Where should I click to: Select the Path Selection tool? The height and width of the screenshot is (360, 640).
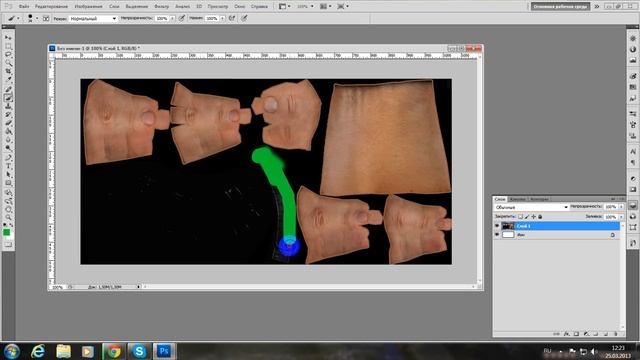pos(8,174)
